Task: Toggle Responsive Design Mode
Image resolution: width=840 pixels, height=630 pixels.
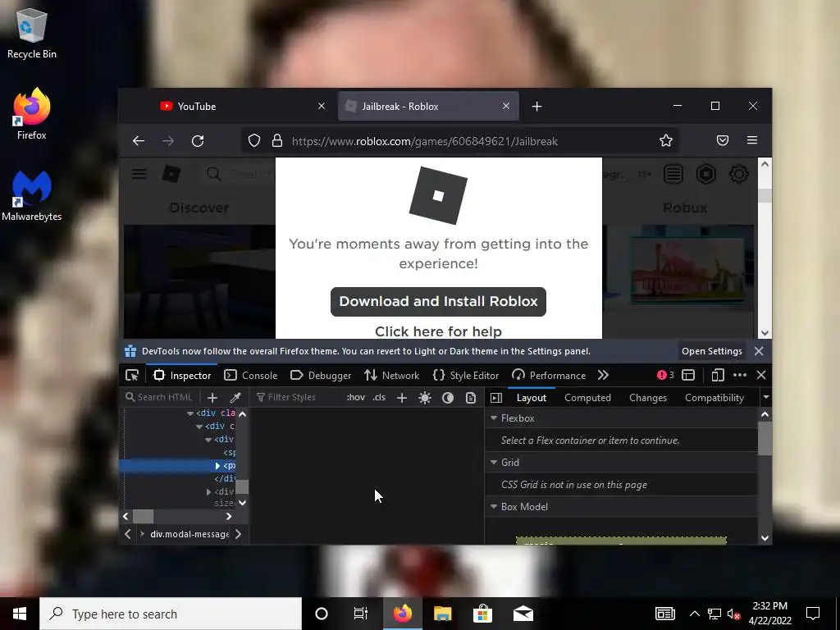Action: pos(718,375)
